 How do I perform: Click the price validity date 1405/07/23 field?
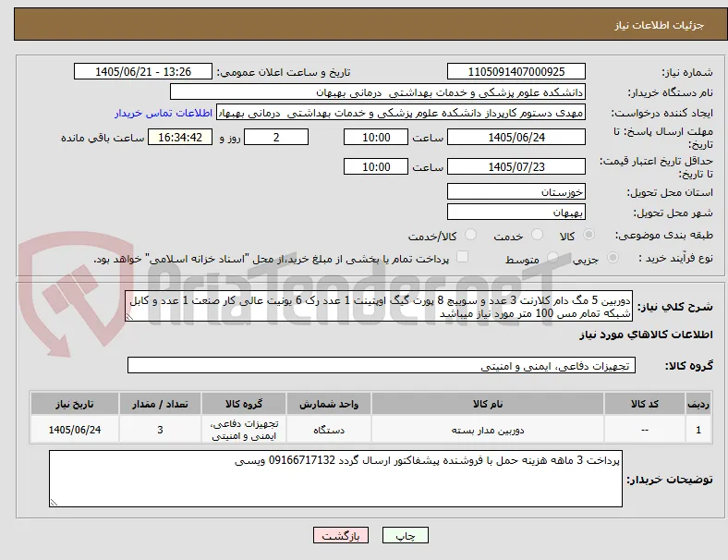click(x=516, y=166)
